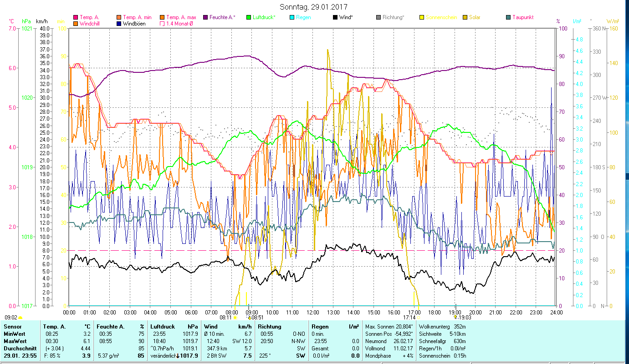629x364 pixels.
Task: Click the minimum temperature time 08:25
Action: click(51, 334)
